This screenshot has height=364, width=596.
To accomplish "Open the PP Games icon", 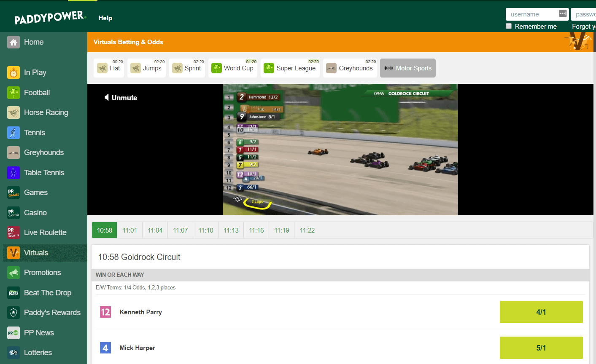I will 13,193.
